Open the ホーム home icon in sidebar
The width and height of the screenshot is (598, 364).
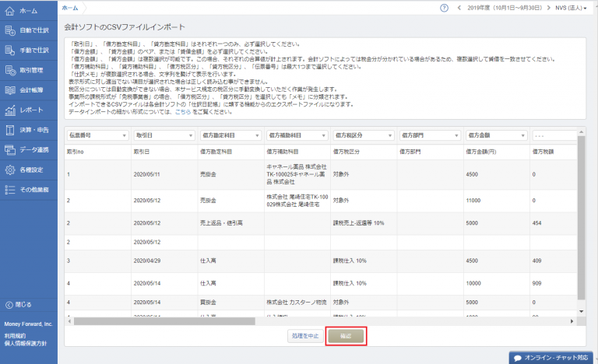tap(10, 11)
